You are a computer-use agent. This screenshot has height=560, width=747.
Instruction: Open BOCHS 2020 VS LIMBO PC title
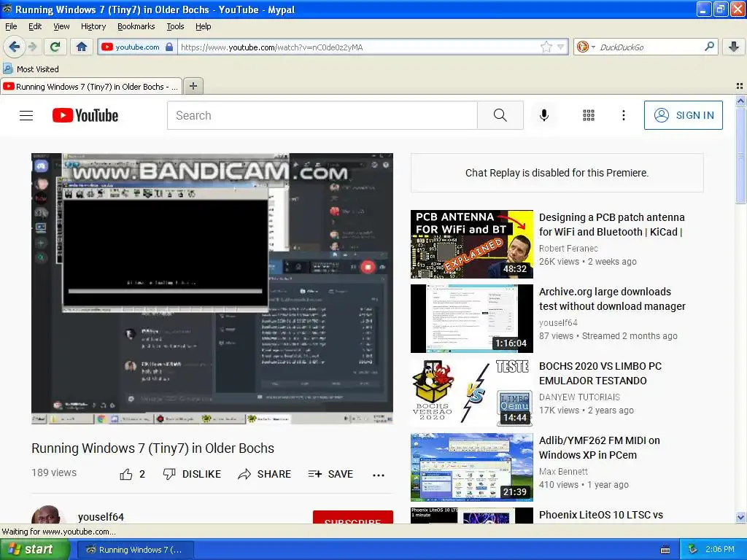tap(600, 373)
